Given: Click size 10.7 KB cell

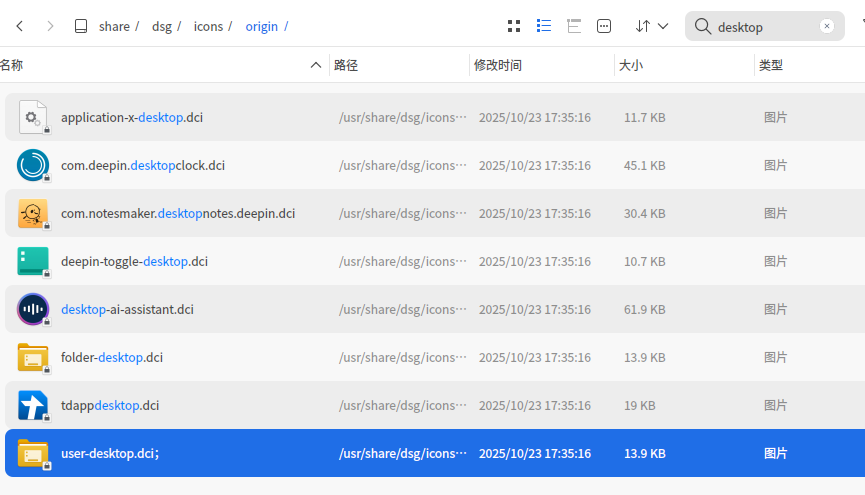Looking at the screenshot, I should coord(644,262).
